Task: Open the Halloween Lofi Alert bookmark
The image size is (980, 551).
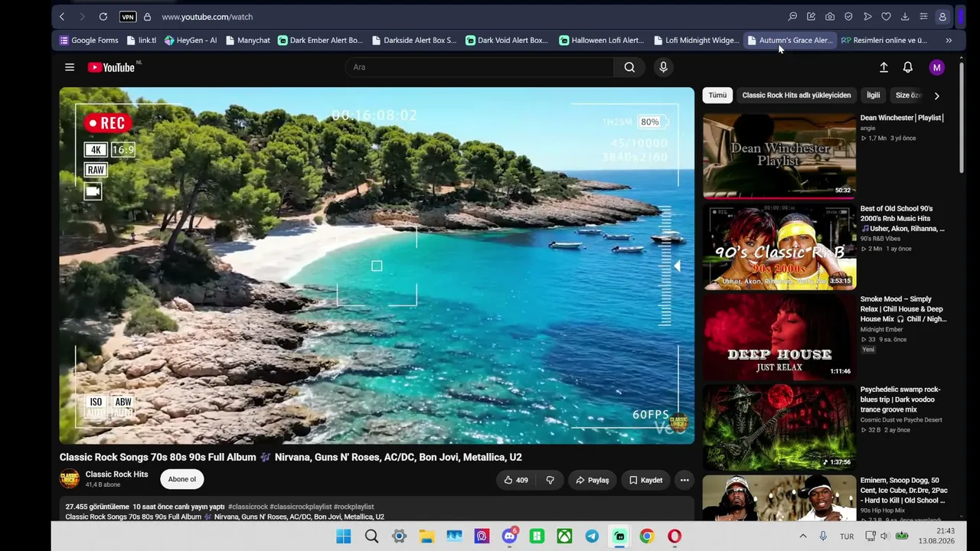Action: [x=602, y=41]
